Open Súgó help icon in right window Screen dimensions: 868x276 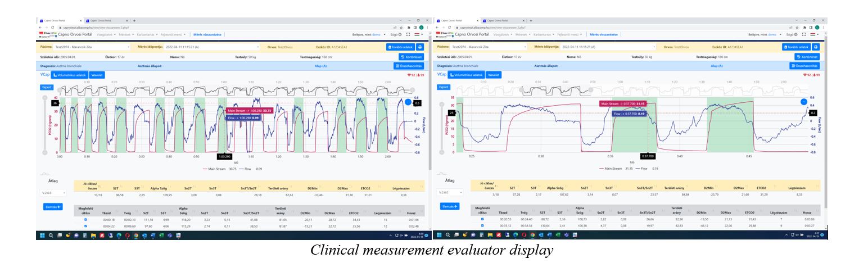pyautogui.click(x=790, y=34)
